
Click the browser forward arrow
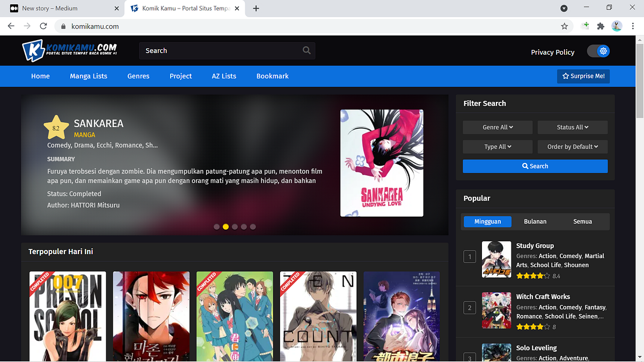27,26
